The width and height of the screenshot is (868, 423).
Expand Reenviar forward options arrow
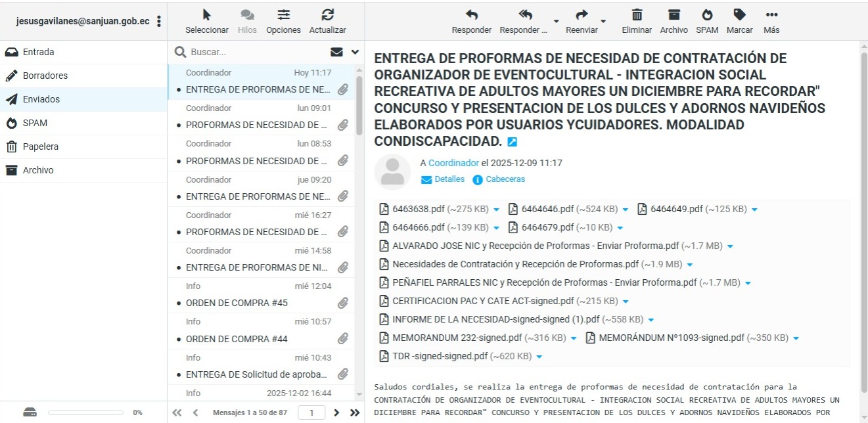coord(603,21)
